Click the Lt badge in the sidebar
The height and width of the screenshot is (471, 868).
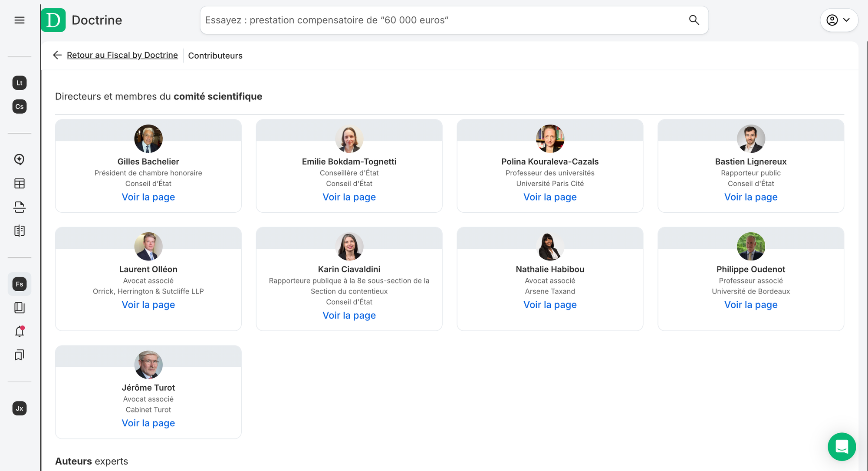click(x=19, y=82)
